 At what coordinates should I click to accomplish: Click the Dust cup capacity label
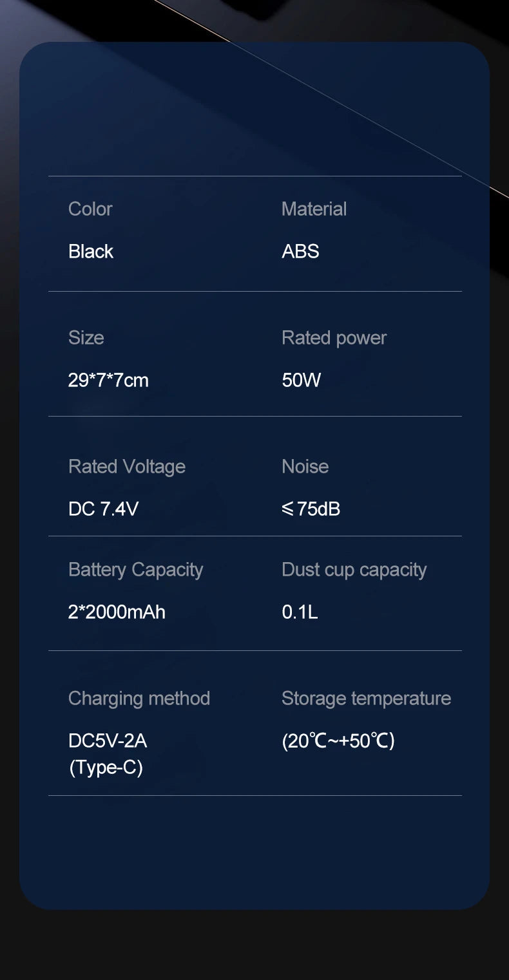[354, 570]
